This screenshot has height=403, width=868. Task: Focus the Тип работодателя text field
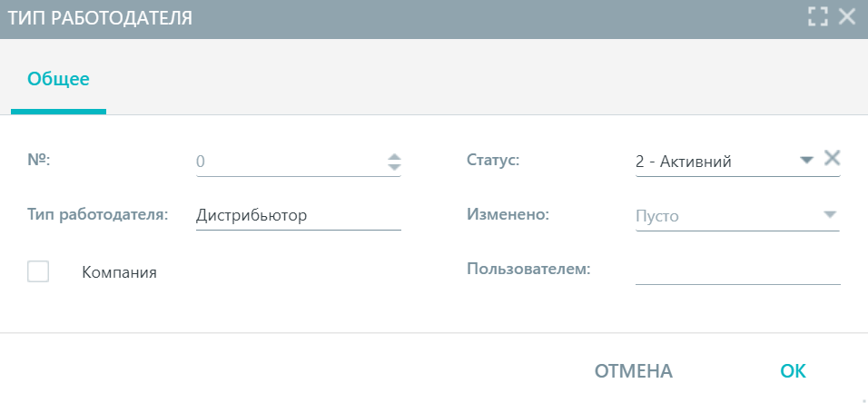point(299,216)
